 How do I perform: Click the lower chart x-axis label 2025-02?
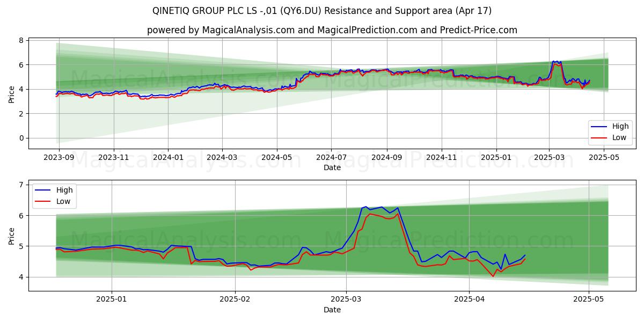[x=236, y=300]
